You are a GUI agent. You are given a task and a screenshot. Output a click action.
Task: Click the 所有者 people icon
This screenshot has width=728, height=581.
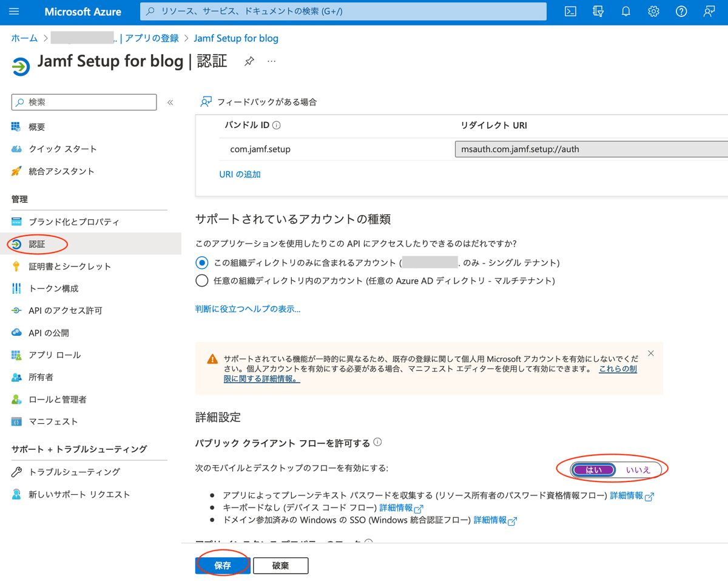point(16,377)
